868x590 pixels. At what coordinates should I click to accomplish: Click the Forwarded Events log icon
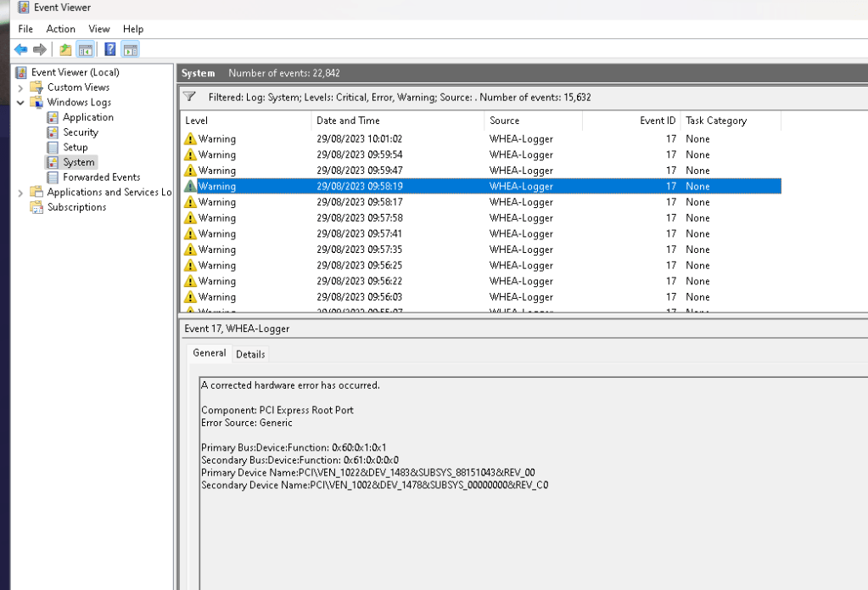[53, 177]
